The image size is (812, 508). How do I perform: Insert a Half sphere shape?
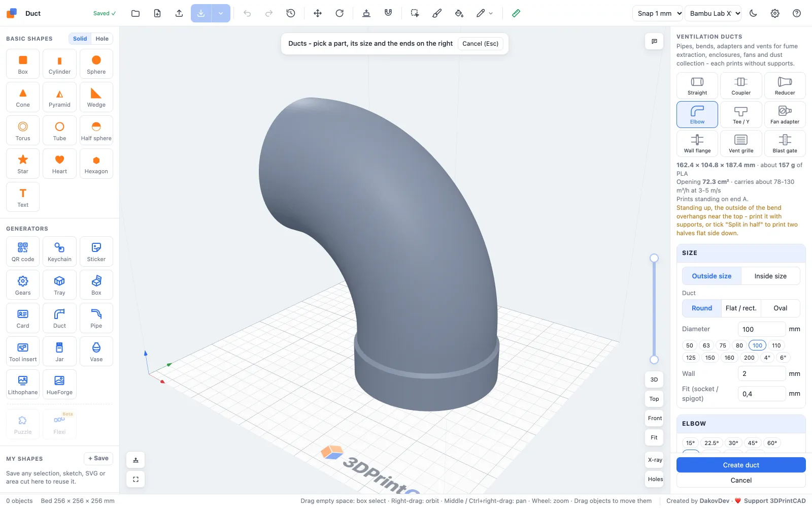tap(96, 131)
